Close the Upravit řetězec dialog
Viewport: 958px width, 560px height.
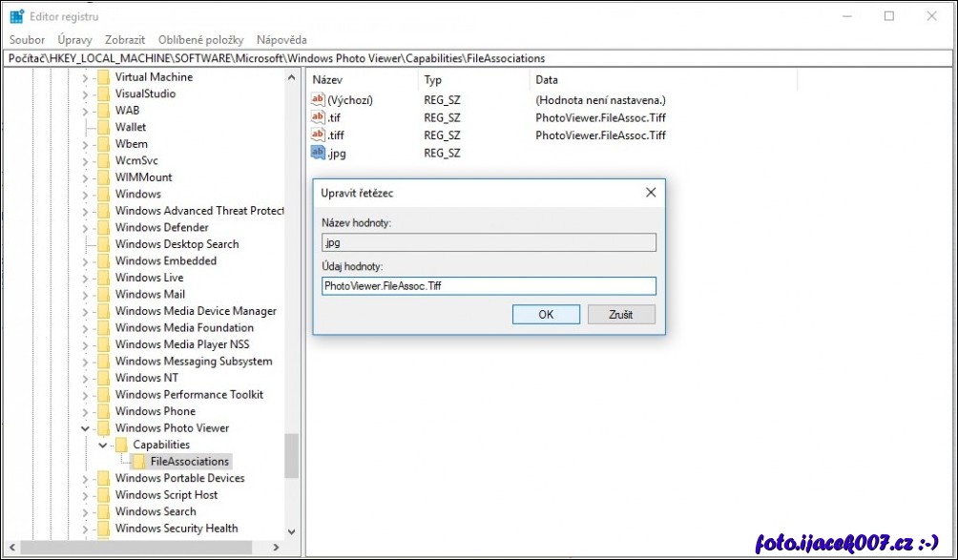[x=651, y=193]
